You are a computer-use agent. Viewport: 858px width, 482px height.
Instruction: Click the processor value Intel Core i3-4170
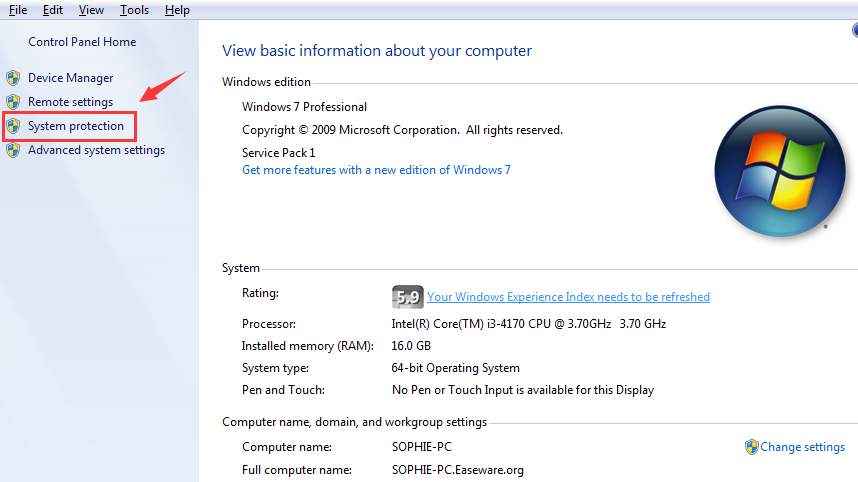(529, 324)
